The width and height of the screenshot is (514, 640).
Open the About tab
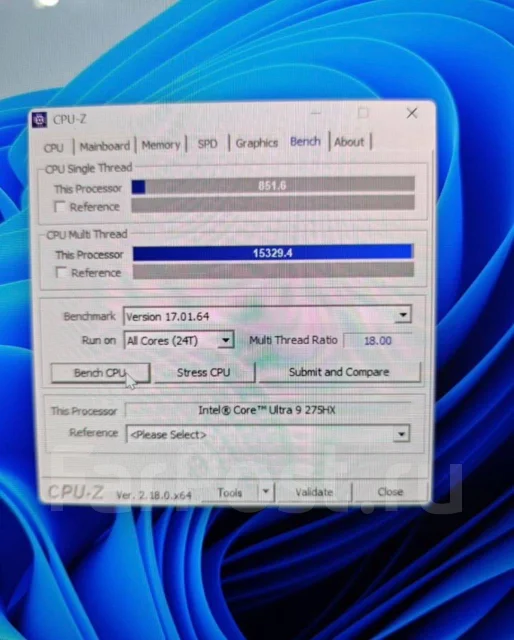point(349,142)
